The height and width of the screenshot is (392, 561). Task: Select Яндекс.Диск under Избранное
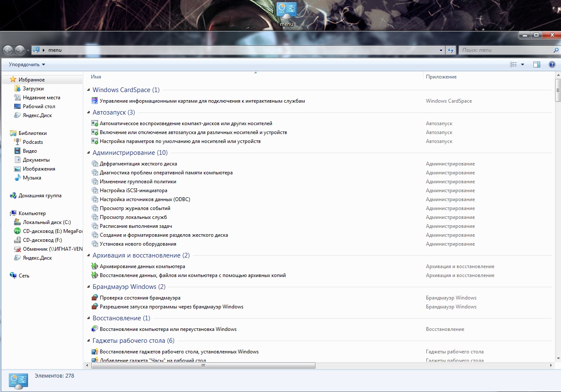(37, 115)
